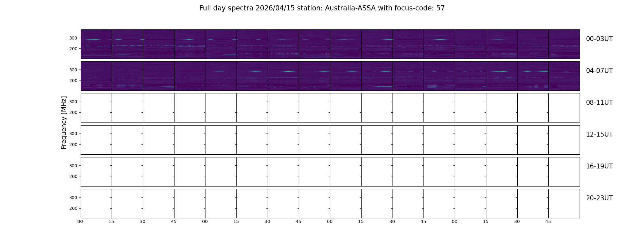Pick the 200 tick label of the 20-23UT row

pos(73,208)
